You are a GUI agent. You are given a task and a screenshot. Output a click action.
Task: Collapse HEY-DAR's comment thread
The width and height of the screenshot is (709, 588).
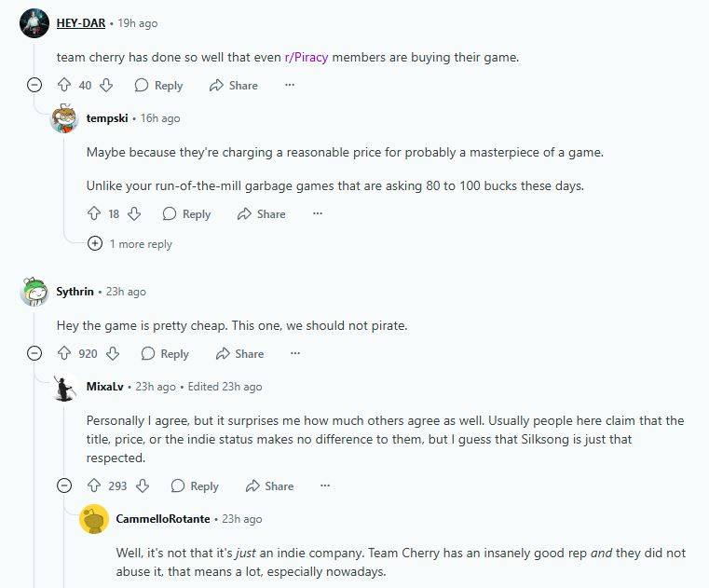pyautogui.click(x=34, y=85)
